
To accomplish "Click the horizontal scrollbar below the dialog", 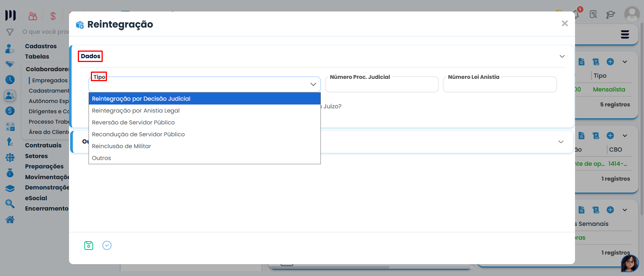I will [329, 267].
